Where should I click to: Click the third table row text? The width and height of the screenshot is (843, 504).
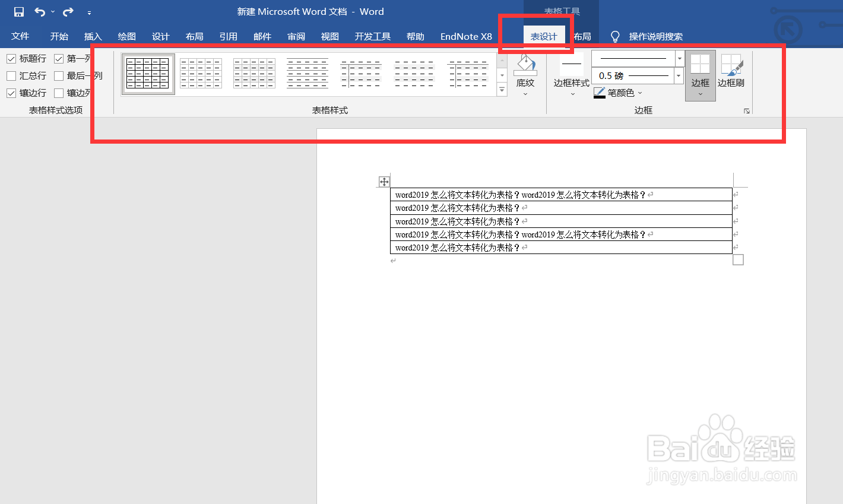coord(457,221)
